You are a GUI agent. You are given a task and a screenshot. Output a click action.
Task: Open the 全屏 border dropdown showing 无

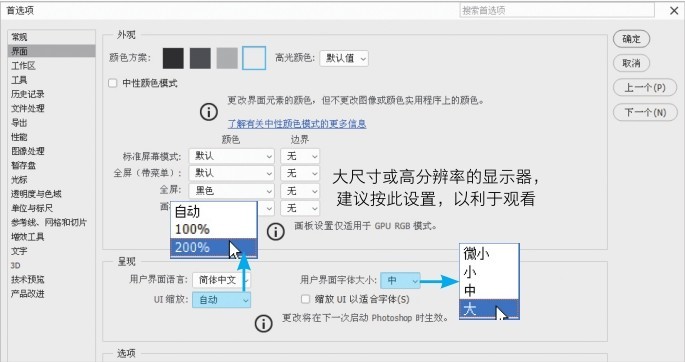(300, 191)
